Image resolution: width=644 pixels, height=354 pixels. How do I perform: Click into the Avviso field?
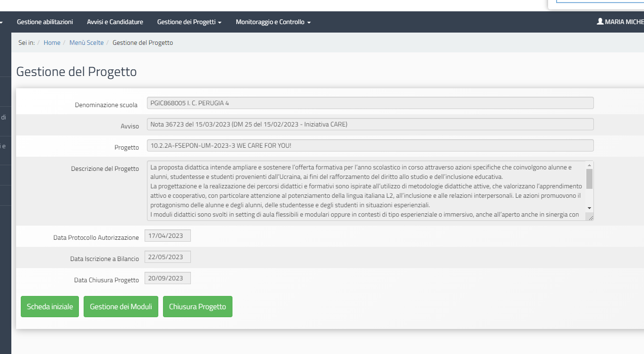pyautogui.click(x=370, y=124)
